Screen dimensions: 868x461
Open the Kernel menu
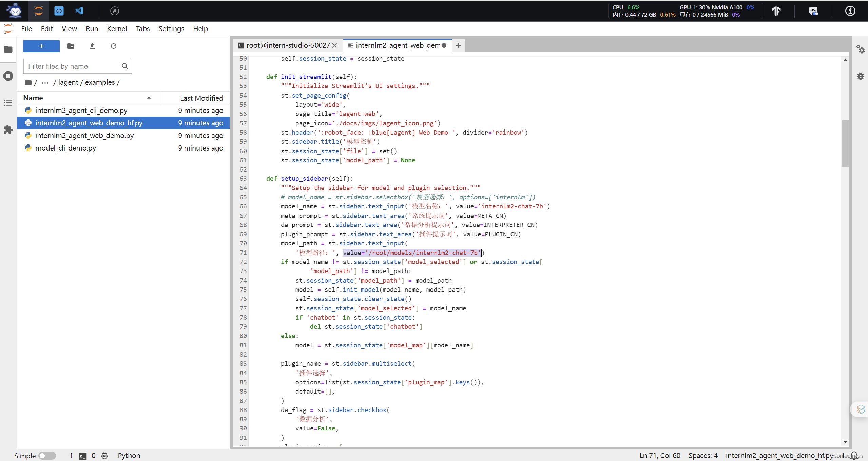pos(117,28)
